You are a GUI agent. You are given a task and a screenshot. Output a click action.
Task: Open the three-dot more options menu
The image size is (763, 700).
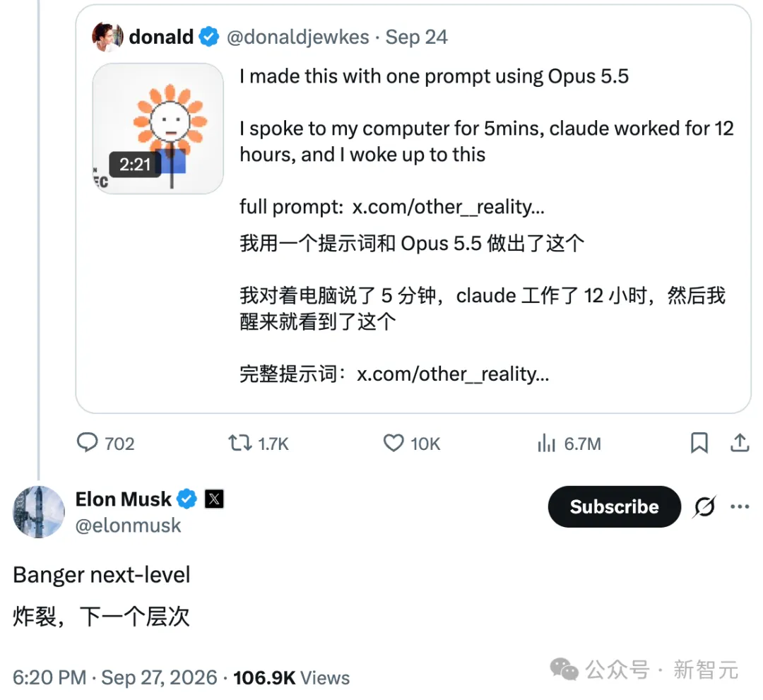740,506
